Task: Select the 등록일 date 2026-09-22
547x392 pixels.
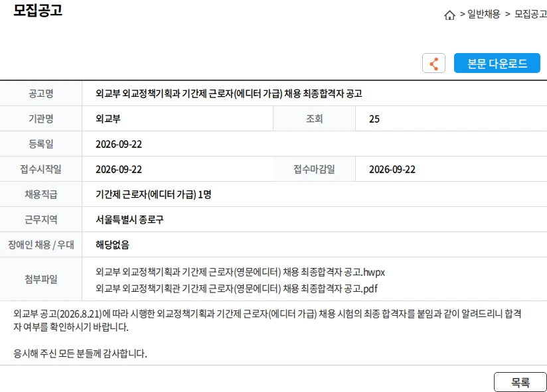Action: (119, 144)
